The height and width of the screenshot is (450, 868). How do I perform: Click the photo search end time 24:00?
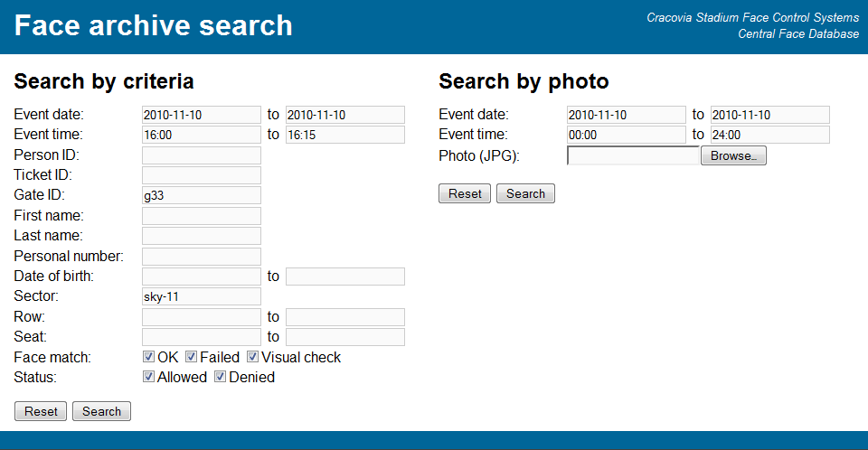coord(770,135)
